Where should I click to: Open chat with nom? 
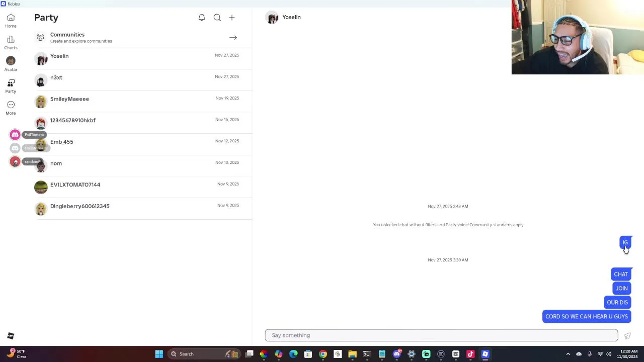[143, 166]
